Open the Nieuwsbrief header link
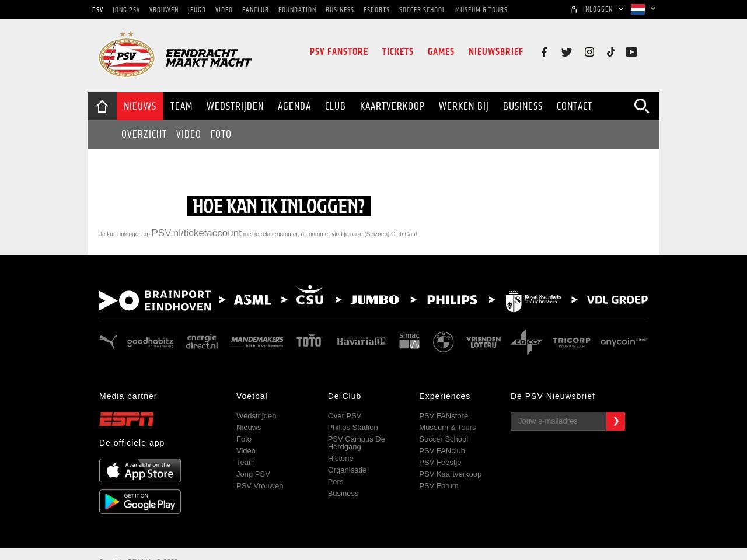This screenshot has width=747, height=560. (496, 52)
